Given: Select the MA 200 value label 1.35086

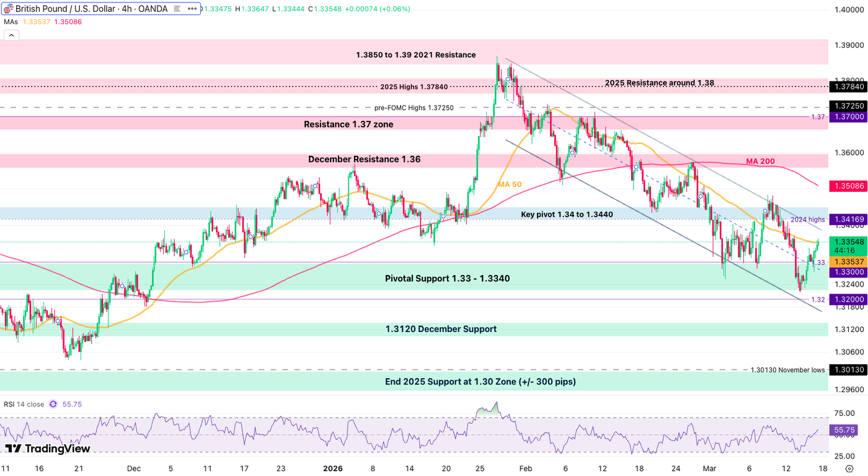Looking at the screenshot, I should (849, 186).
